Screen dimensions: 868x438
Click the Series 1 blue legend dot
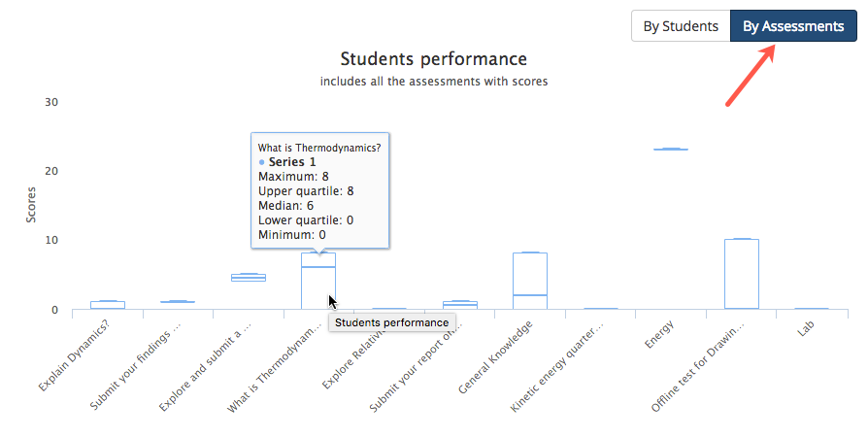pyautogui.click(x=261, y=162)
